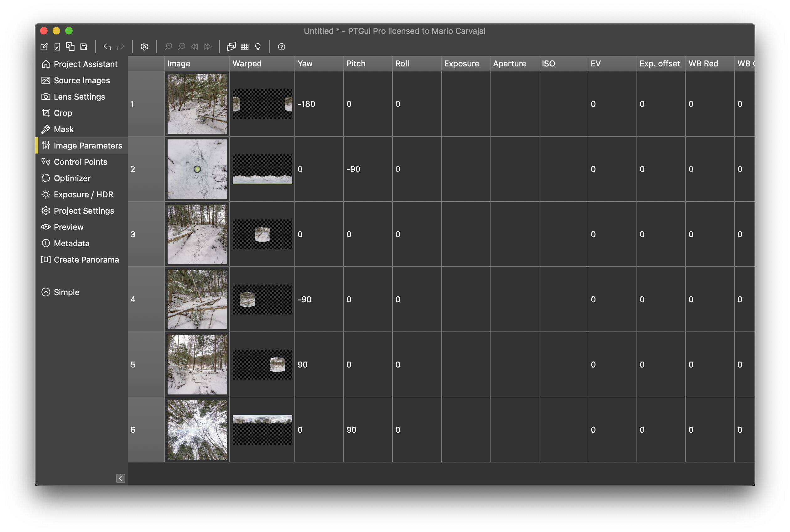This screenshot has width=790, height=532.
Task: Select row header number 5
Action: (146, 364)
